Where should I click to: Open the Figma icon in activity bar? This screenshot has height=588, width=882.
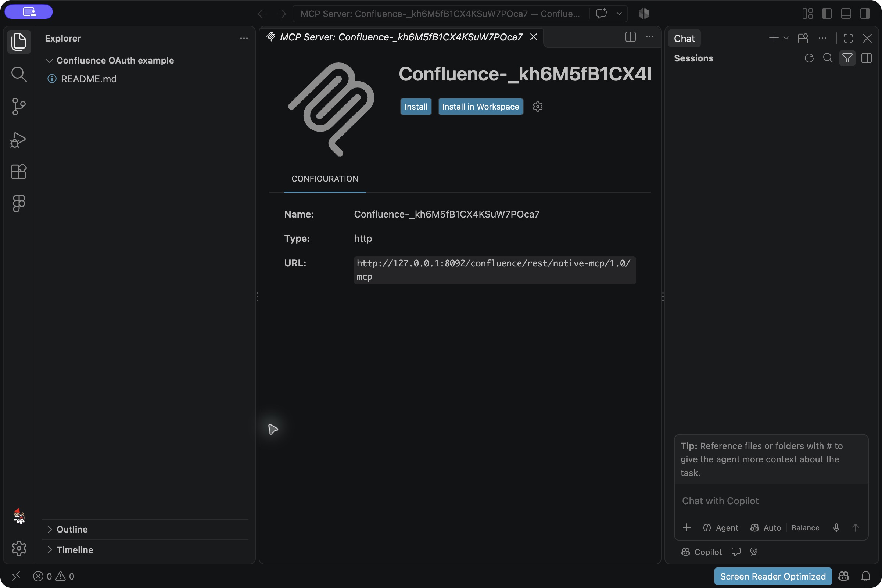[19, 203]
